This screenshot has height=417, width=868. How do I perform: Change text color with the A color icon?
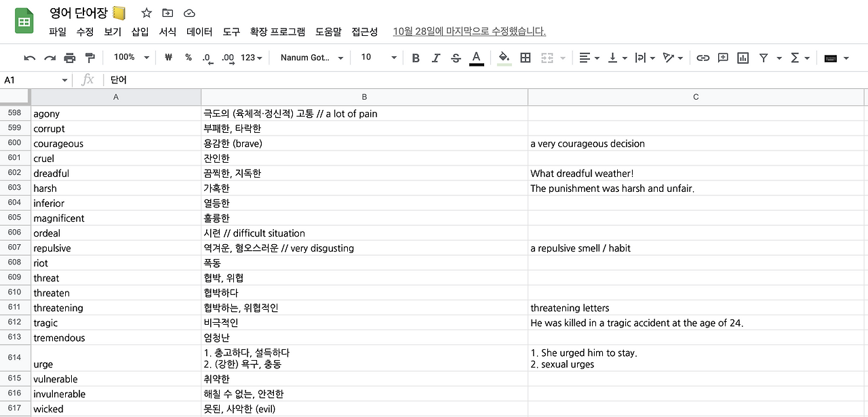click(x=477, y=58)
